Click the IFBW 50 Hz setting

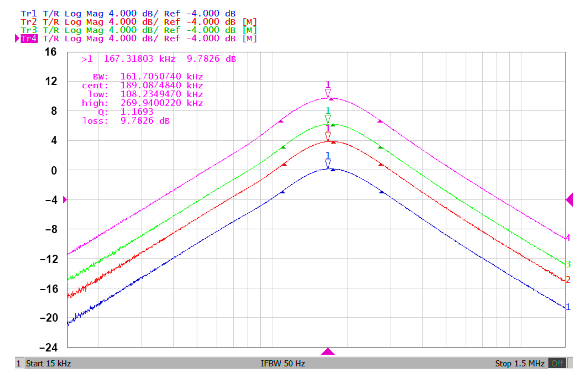[283, 363]
